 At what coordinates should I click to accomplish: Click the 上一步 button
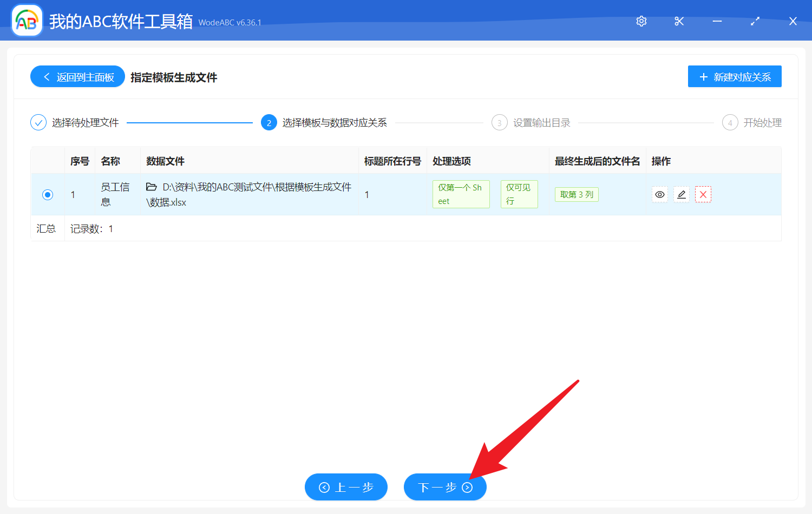(346, 487)
